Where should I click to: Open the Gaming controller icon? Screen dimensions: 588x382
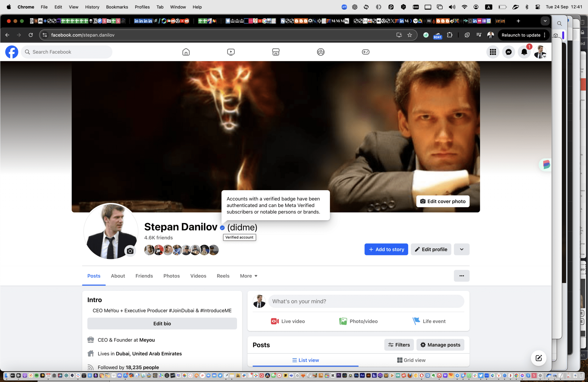point(365,52)
